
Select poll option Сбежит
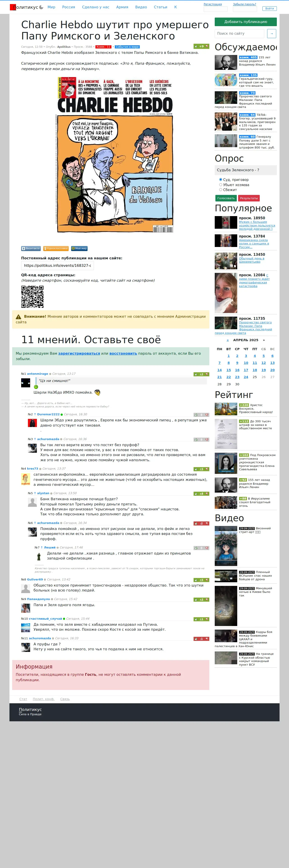[221, 190]
